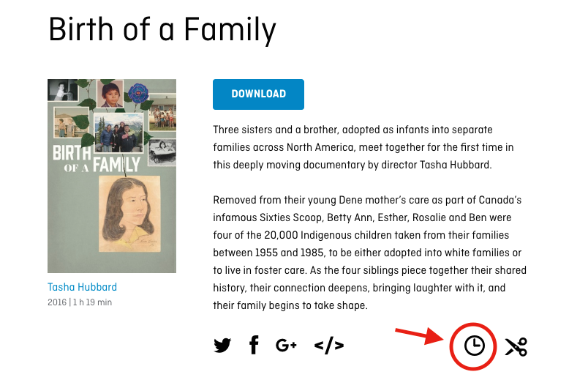Viewport: 588px width, 380px height.
Task: Share the film on Facebook
Action: click(254, 345)
